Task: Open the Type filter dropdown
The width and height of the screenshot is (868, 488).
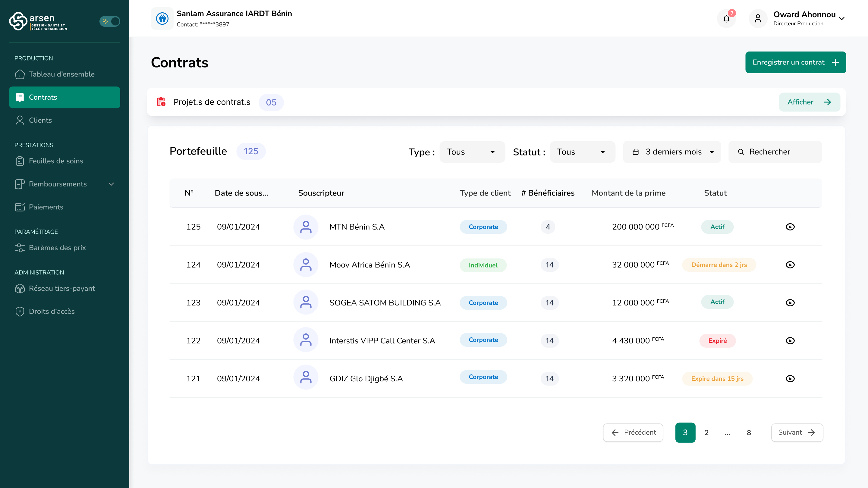Action: [x=472, y=152]
